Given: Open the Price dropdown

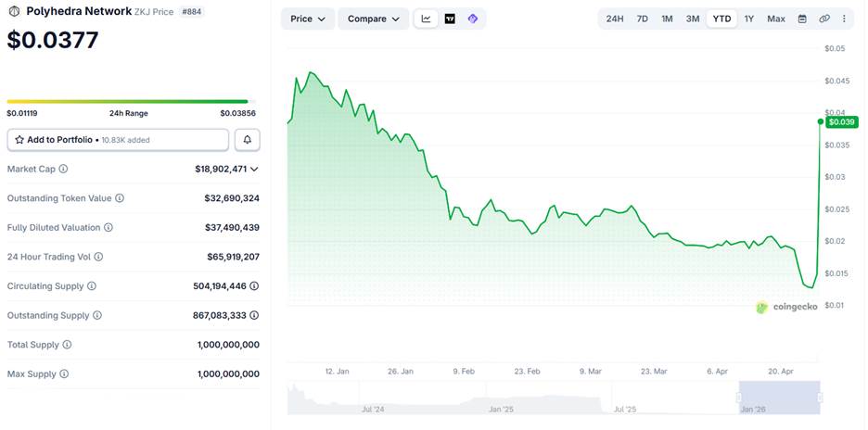Looking at the screenshot, I should [307, 19].
